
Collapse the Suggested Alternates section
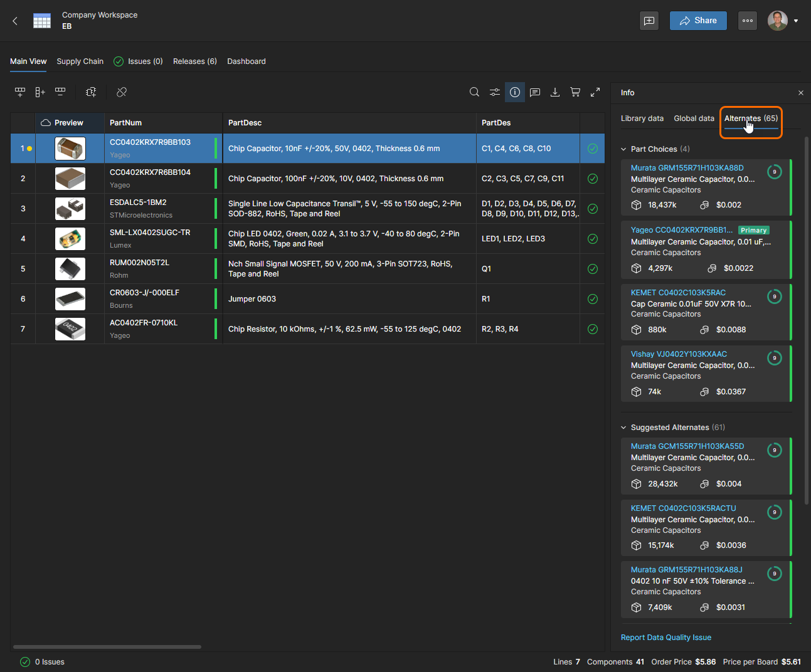coord(623,428)
